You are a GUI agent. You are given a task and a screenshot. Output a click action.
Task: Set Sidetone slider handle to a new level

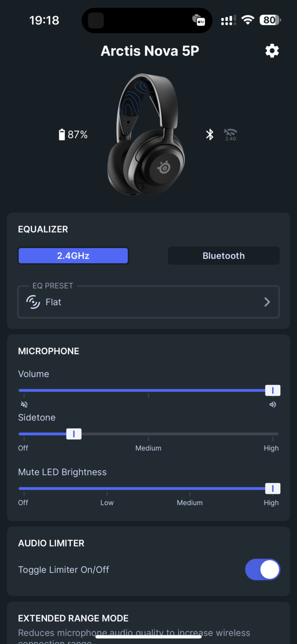tap(74, 433)
